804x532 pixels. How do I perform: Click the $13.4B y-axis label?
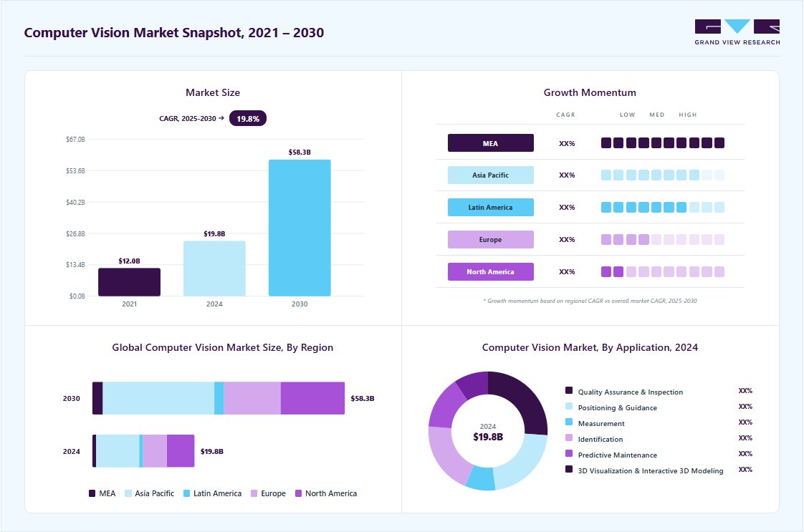(x=75, y=264)
